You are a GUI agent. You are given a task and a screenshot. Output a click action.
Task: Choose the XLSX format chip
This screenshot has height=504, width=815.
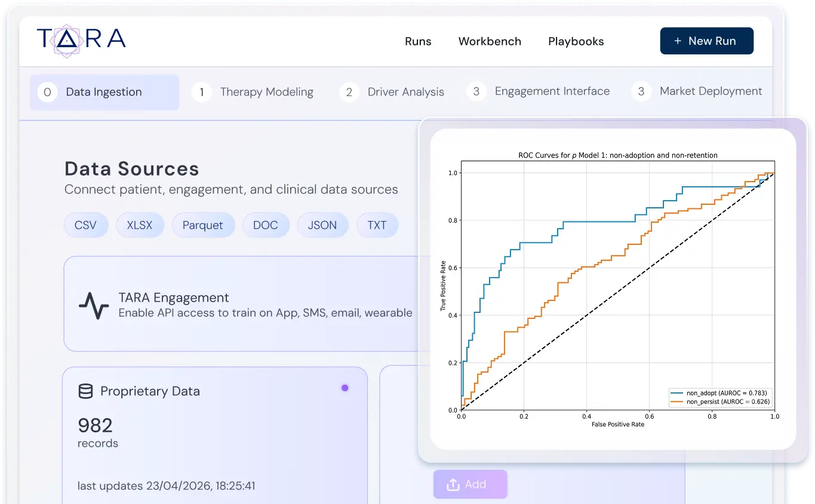pyautogui.click(x=140, y=225)
